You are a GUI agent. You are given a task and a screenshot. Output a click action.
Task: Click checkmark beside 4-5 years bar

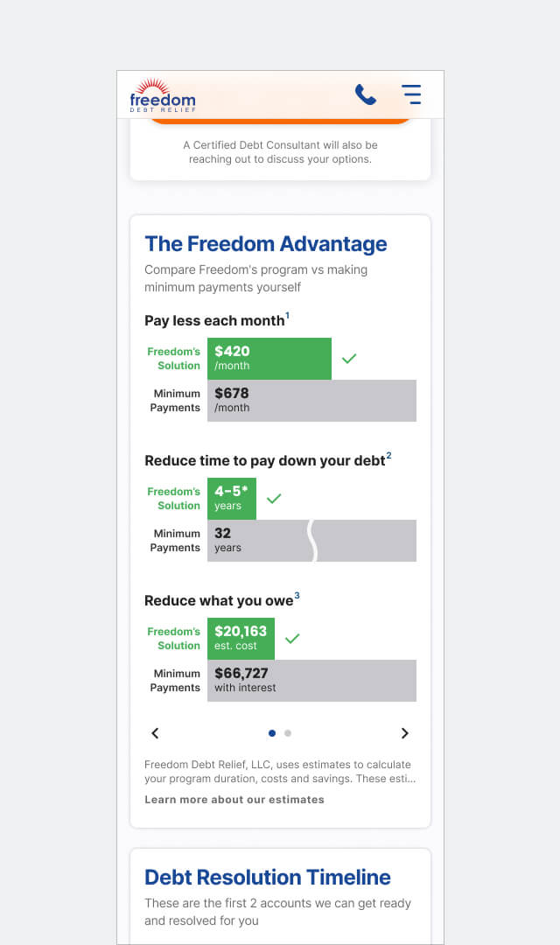(x=274, y=499)
